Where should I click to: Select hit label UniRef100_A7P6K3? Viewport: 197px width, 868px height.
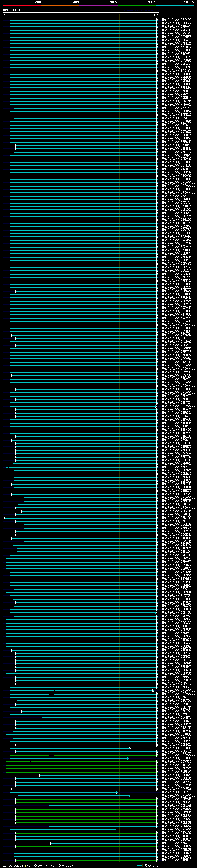(x=177, y=104)
